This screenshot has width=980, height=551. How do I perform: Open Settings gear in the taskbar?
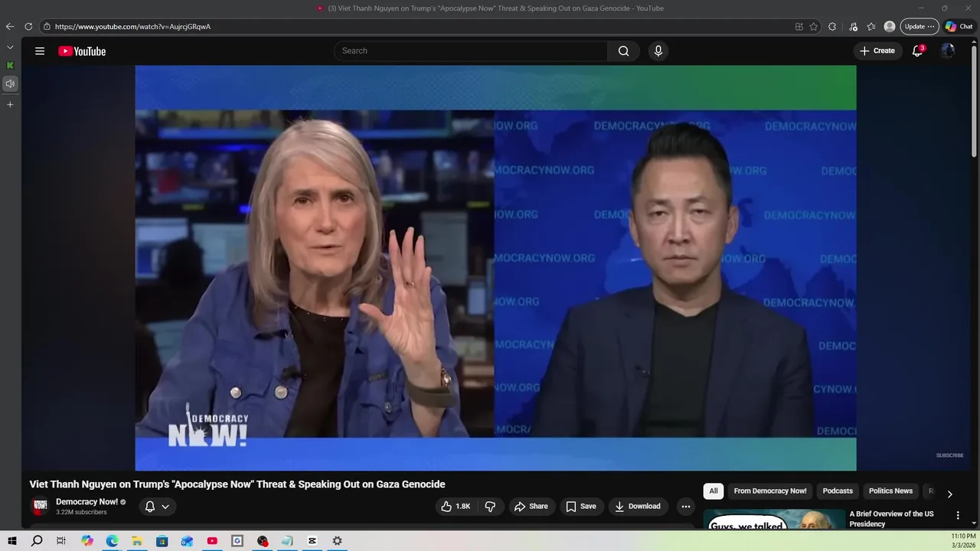[x=337, y=541]
